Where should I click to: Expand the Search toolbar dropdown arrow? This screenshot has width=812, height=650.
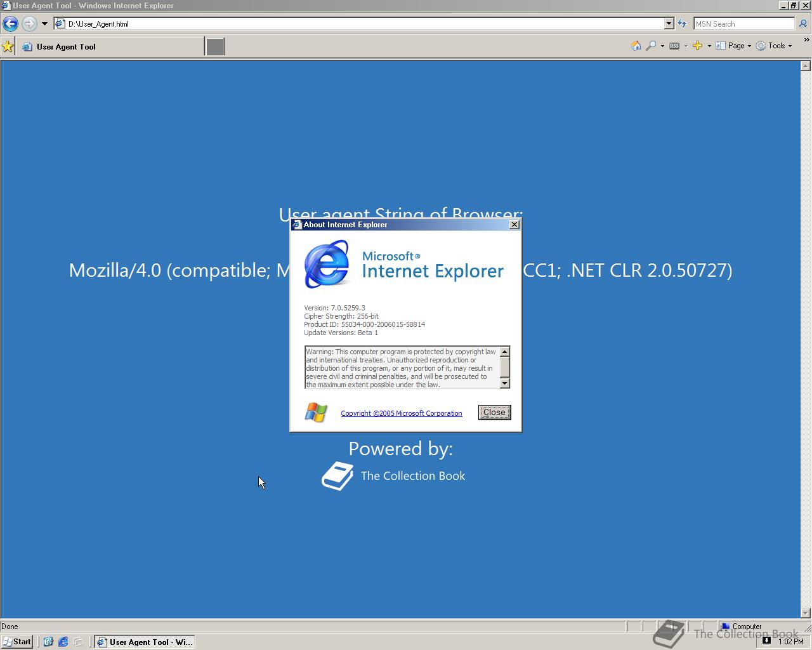point(662,46)
